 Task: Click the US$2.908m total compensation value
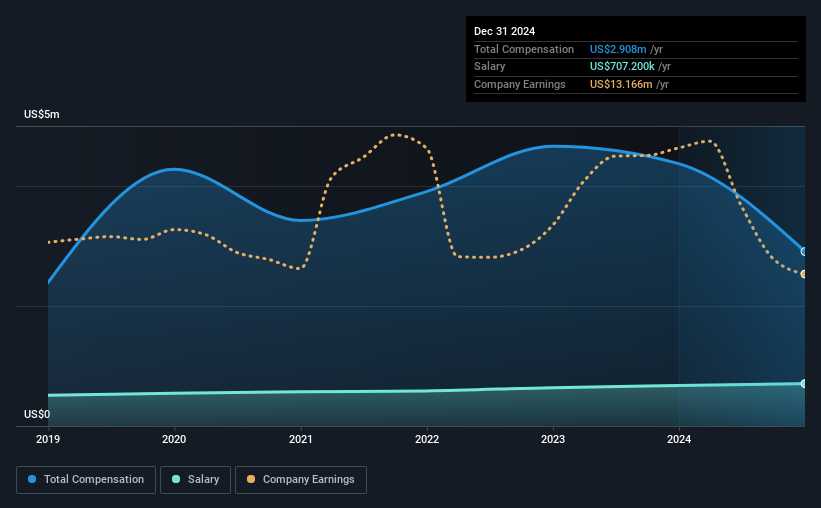click(x=618, y=49)
